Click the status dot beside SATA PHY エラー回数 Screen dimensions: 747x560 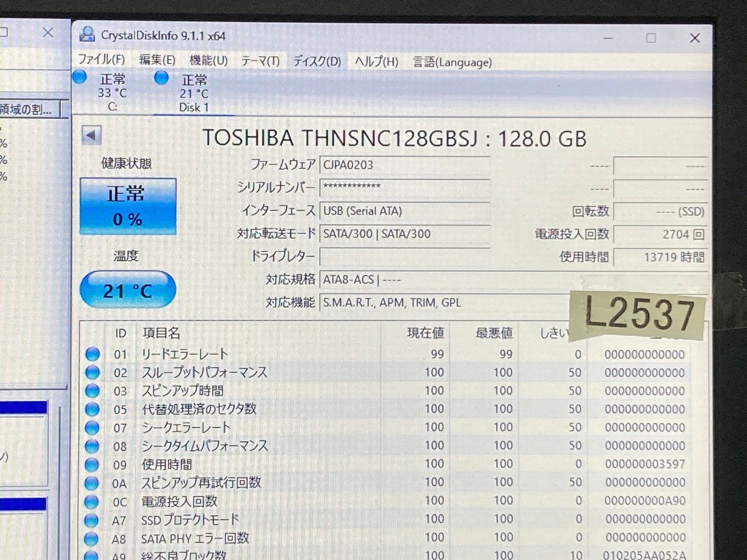pos(92,538)
